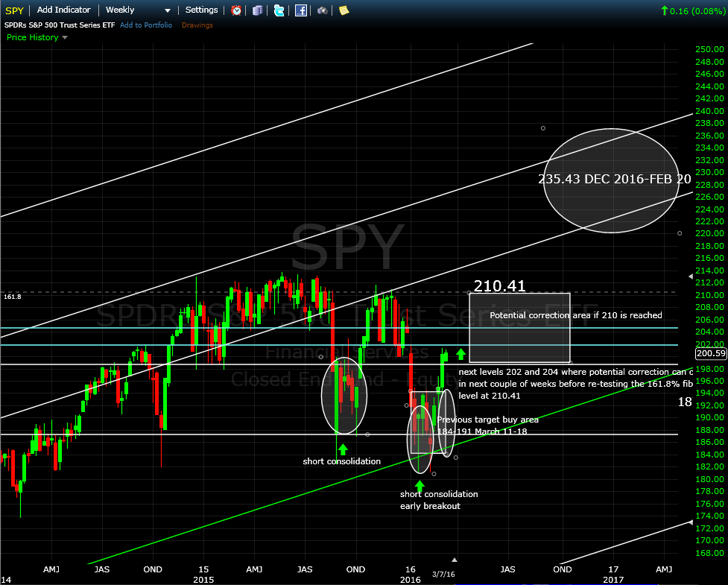Open the Weekly timeframe dropdown

tap(138, 10)
